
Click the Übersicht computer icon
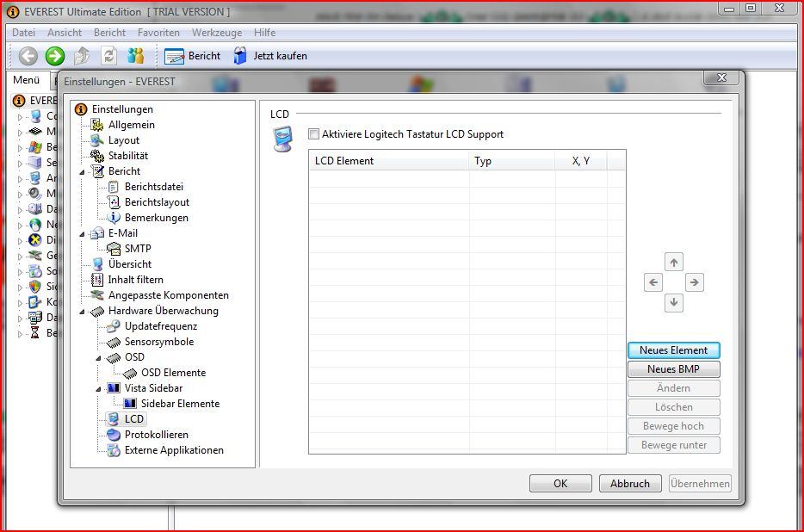[x=97, y=264]
